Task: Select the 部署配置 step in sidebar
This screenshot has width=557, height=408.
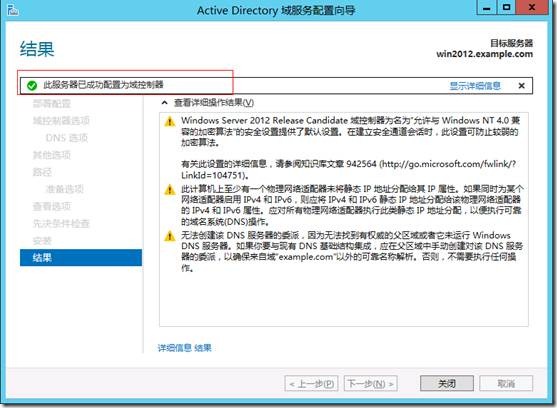Action: 52,103
